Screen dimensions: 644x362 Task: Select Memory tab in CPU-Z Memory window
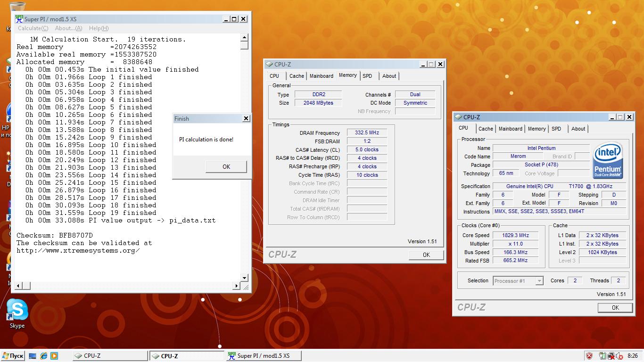[x=348, y=75]
